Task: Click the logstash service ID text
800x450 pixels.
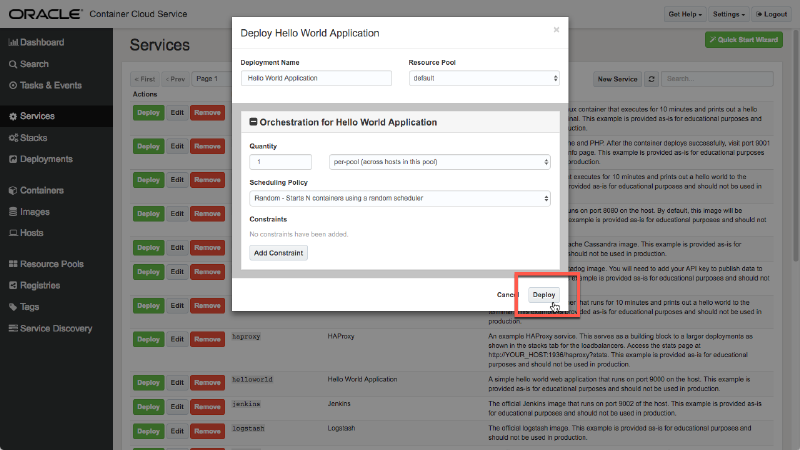Action: 248,429
